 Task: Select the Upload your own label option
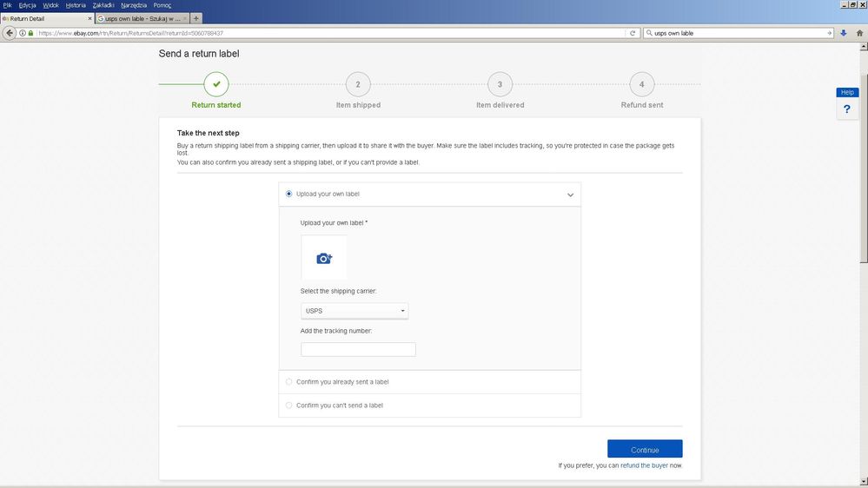289,195
